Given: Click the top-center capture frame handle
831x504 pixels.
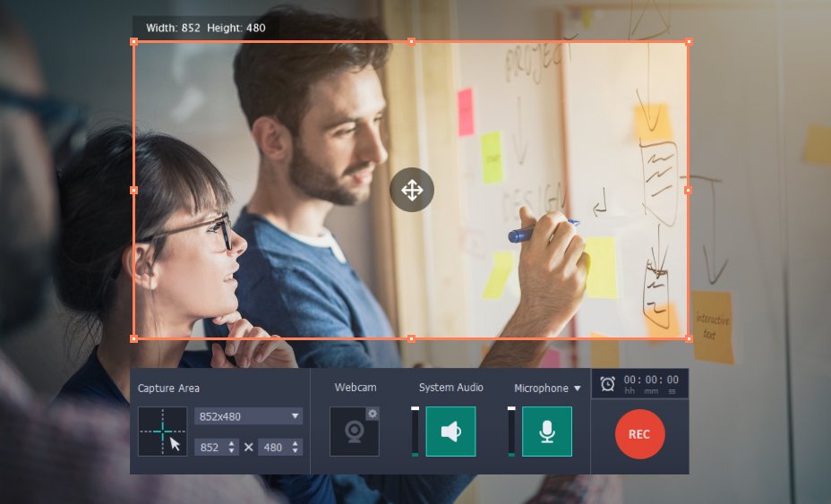Looking at the screenshot, I should [x=411, y=41].
